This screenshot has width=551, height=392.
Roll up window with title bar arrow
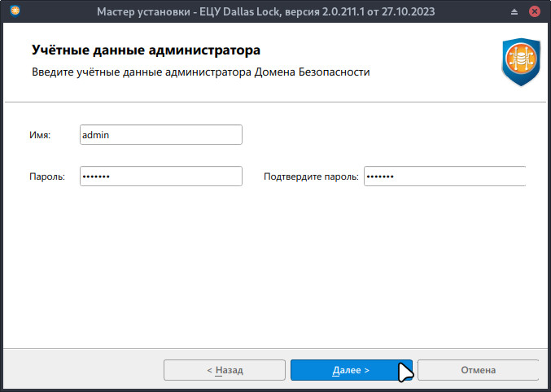[x=514, y=12]
